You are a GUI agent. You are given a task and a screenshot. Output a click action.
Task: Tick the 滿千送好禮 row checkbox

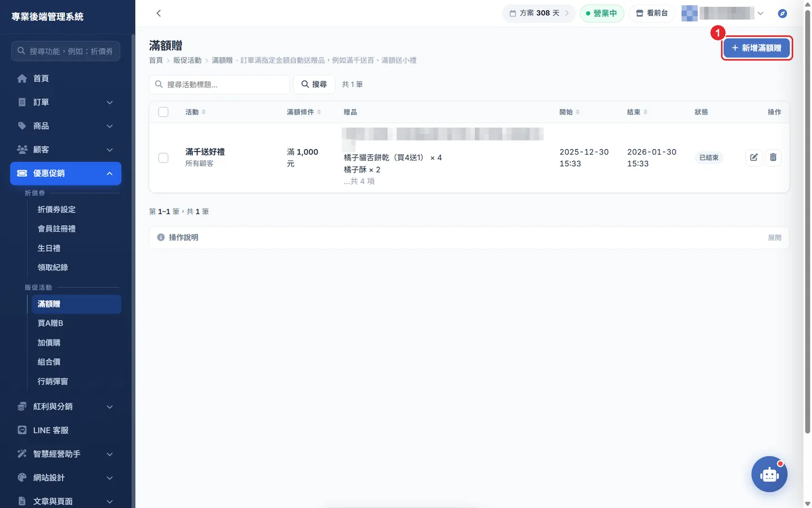(164, 157)
